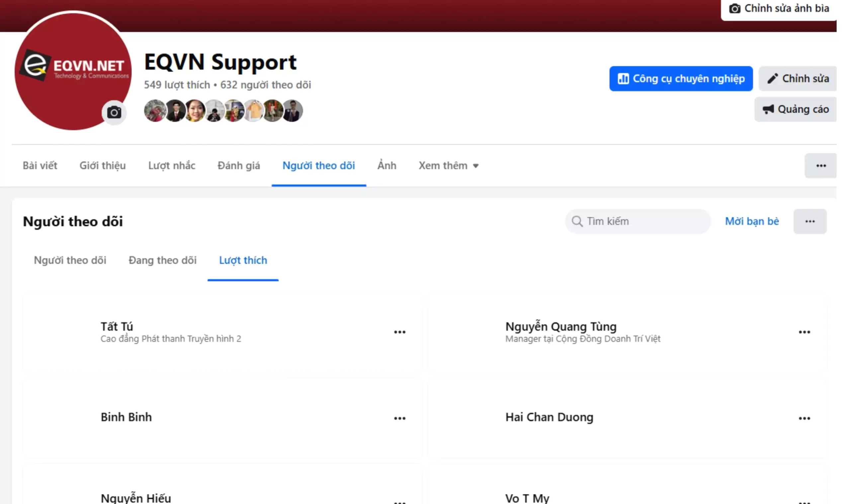Click the Chỉnh sửa pencil button
This screenshot has height=504, width=850.
[x=797, y=78]
